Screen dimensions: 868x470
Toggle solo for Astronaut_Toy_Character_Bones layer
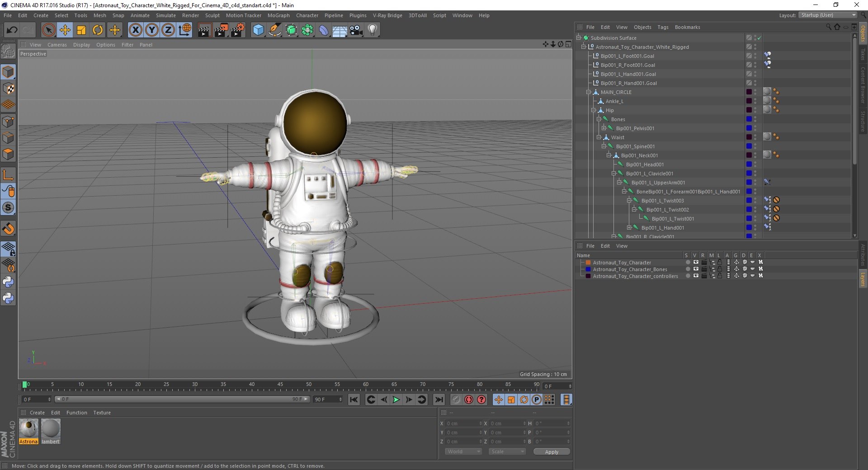(x=688, y=269)
